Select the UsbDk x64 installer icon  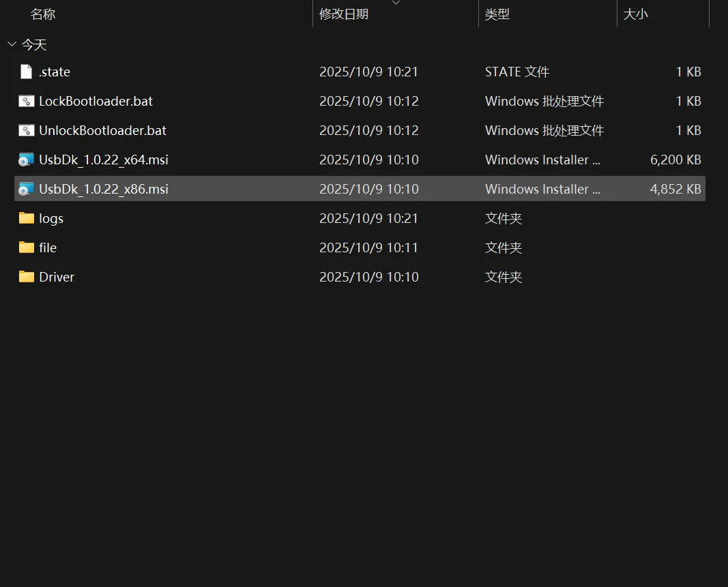(x=26, y=160)
